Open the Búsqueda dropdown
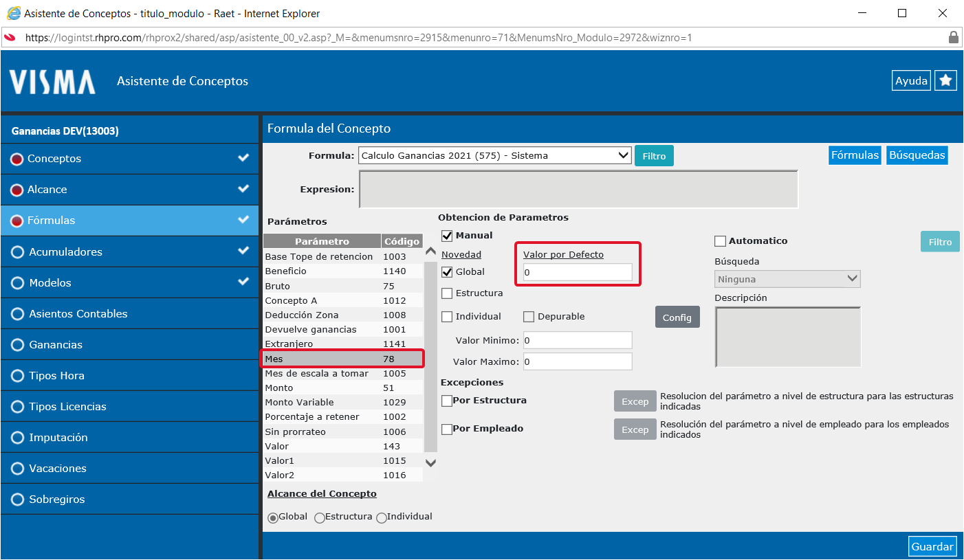 pos(787,279)
